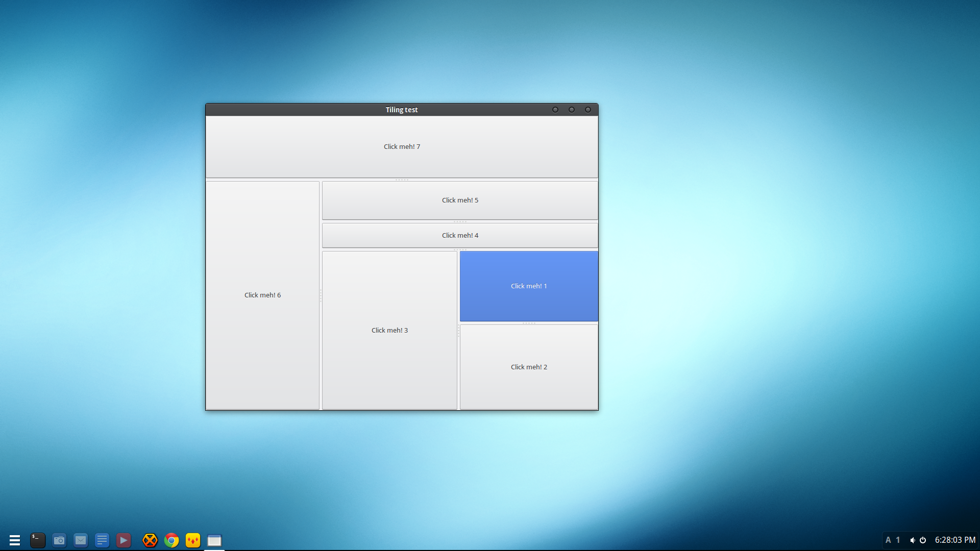Click the first window control circle in title bar
The width and height of the screenshot is (980, 551).
[x=555, y=110]
